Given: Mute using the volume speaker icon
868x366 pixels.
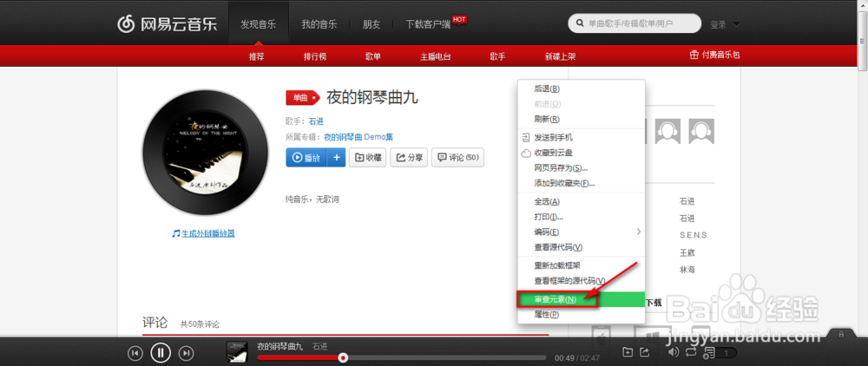Looking at the screenshot, I should coord(674,351).
